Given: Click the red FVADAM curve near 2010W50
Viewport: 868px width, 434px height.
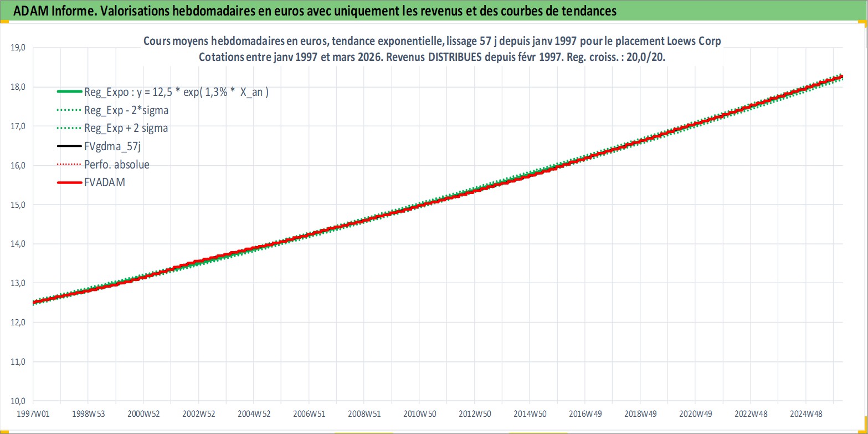Looking at the screenshot, I should (x=419, y=206).
